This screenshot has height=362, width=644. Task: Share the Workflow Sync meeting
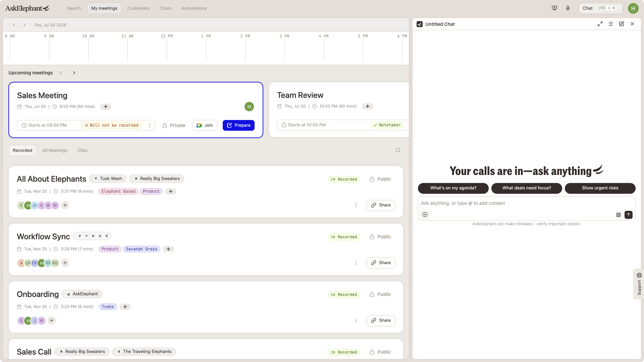(x=381, y=263)
